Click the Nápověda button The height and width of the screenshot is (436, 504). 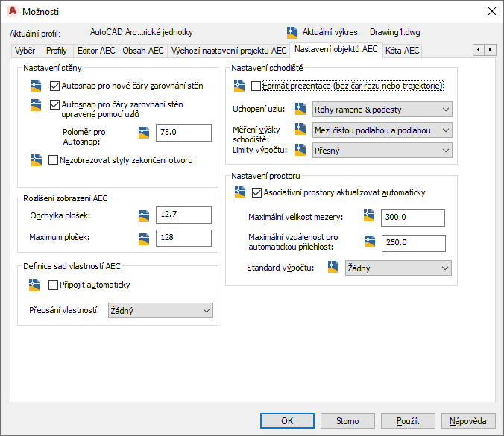point(468,421)
